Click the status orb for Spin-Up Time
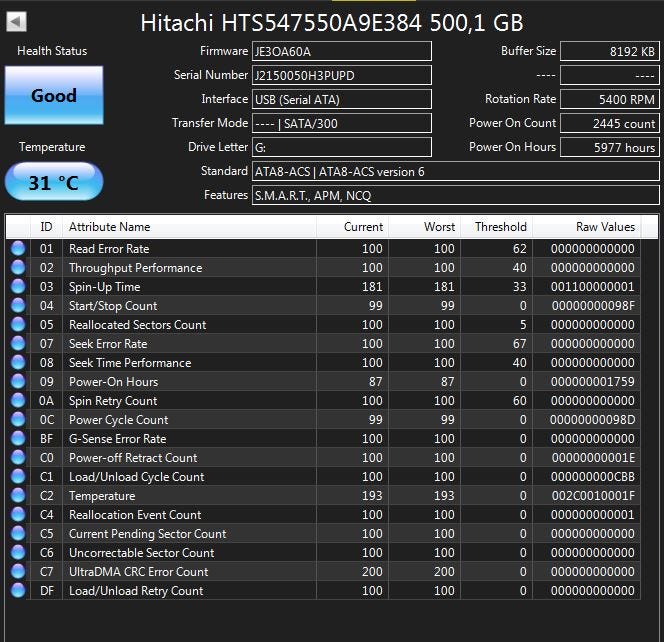The height and width of the screenshot is (642, 664). pyautogui.click(x=18, y=286)
